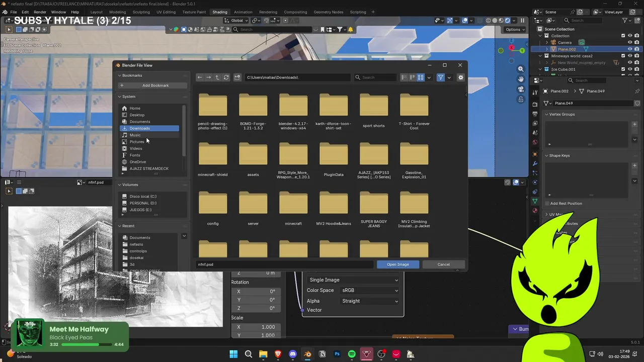The width and height of the screenshot is (644, 362).
Task: Select Pictures in System list
Action: tap(149, 142)
